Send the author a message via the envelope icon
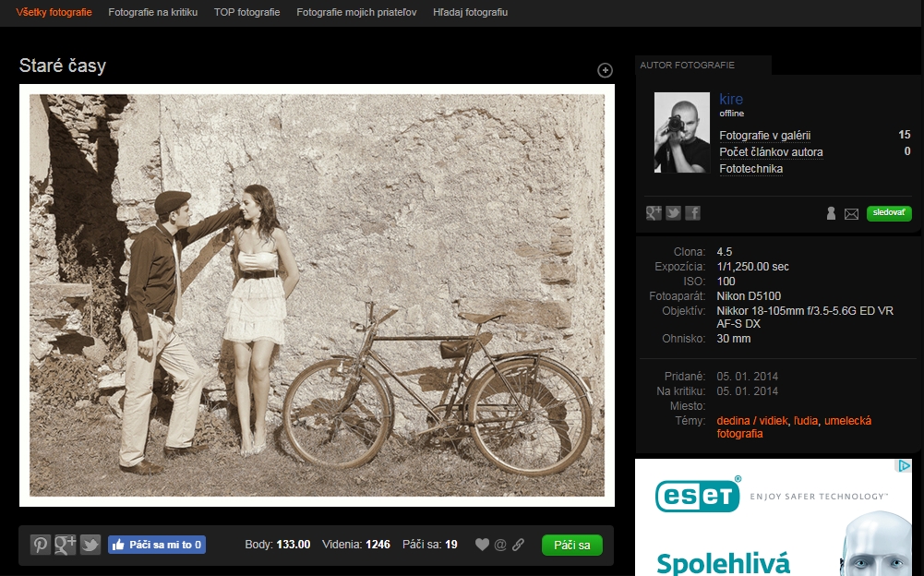The height and width of the screenshot is (576, 924). [x=851, y=214]
